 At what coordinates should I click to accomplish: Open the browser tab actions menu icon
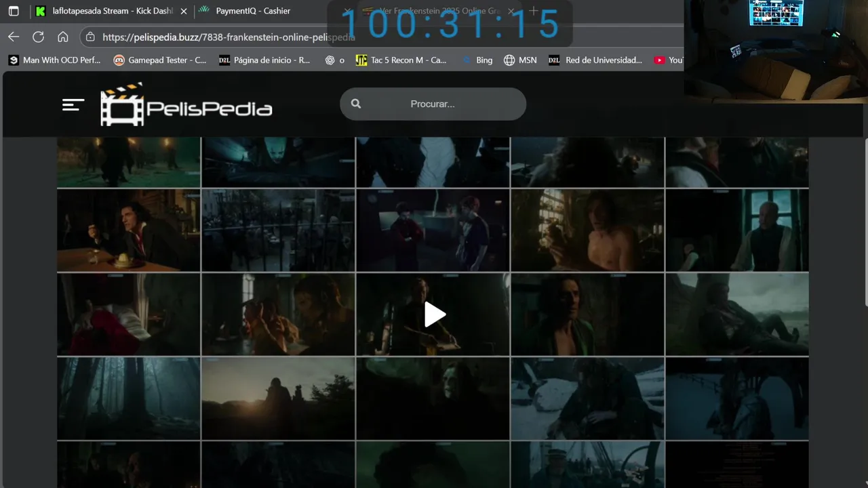click(14, 11)
